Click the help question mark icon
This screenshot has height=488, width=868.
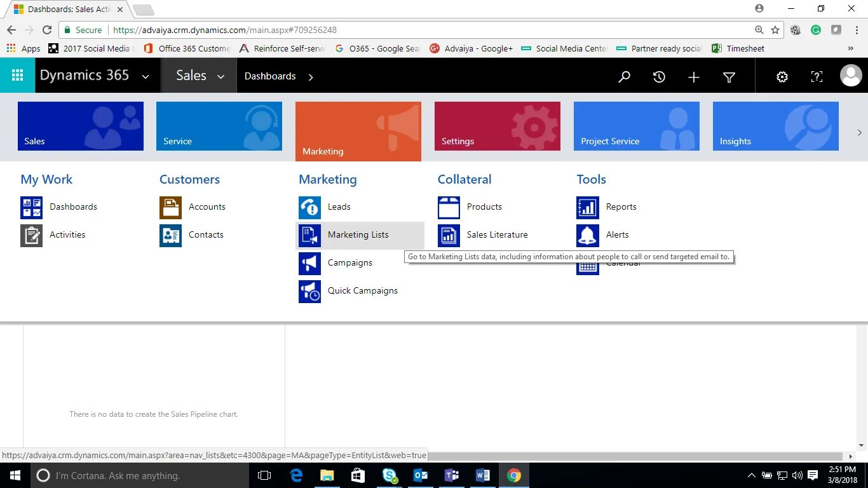pyautogui.click(x=817, y=77)
